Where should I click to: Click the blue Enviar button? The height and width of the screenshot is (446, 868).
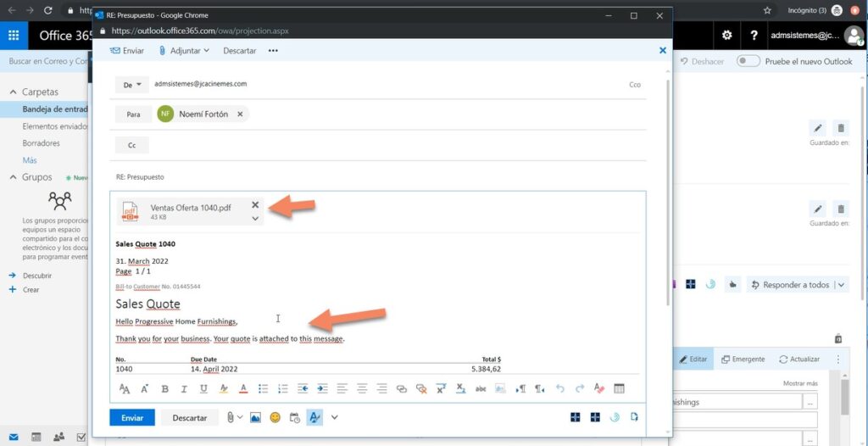coord(132,417)
